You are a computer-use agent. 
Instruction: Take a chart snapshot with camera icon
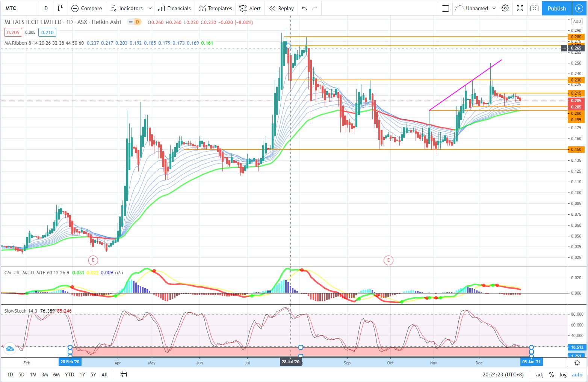[534, 8]
